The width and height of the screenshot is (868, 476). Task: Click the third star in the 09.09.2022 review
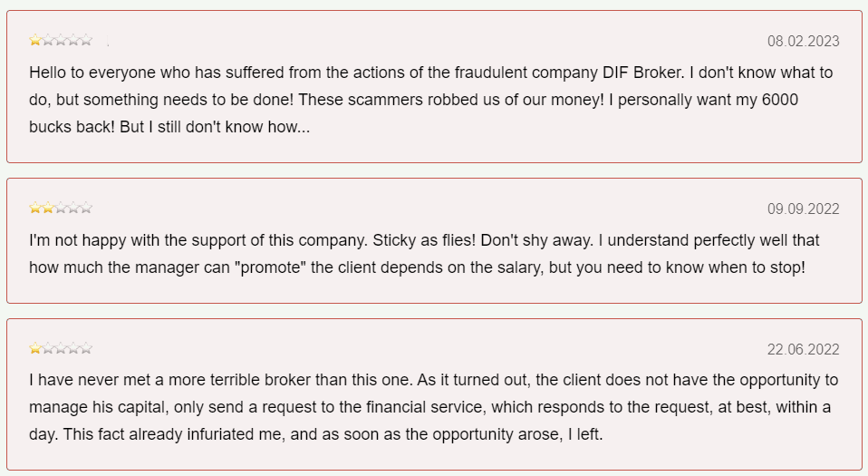coord(61,208)
